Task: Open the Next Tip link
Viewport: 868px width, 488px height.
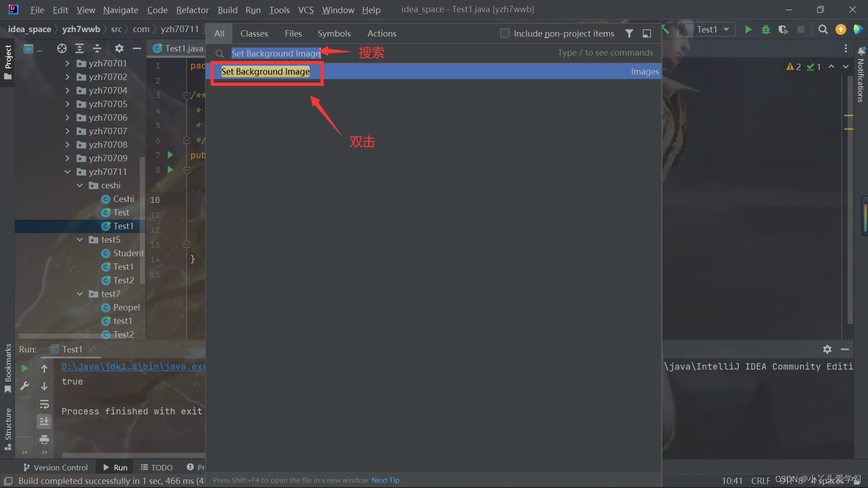Action: point(385,480)
